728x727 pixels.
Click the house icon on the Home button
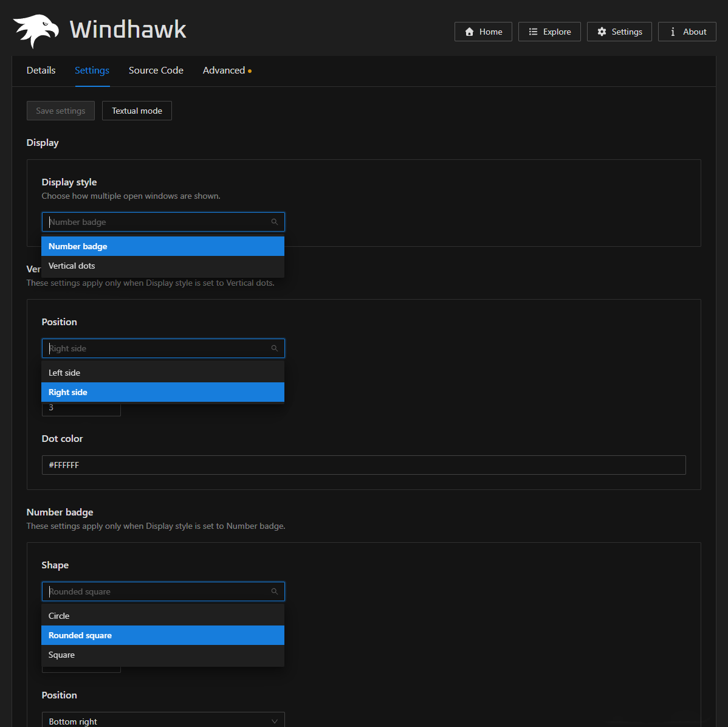469,32
